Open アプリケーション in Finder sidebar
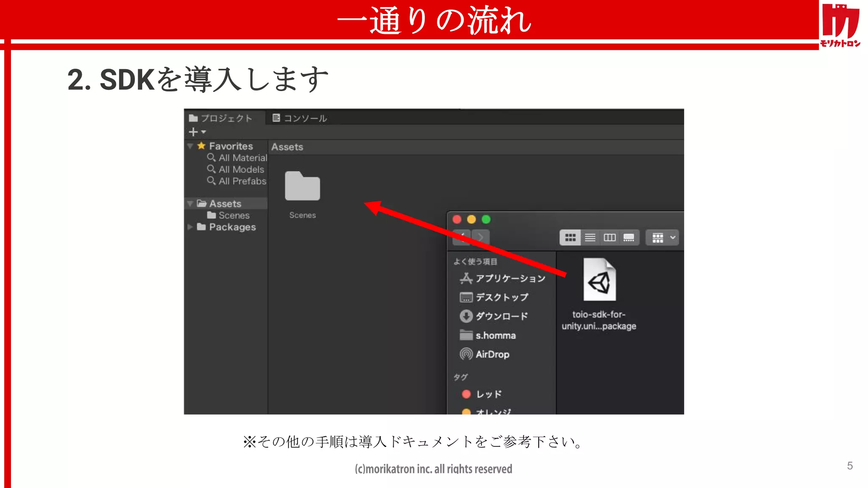This screenshot has width=868, height=488. (x=503, y=278)
